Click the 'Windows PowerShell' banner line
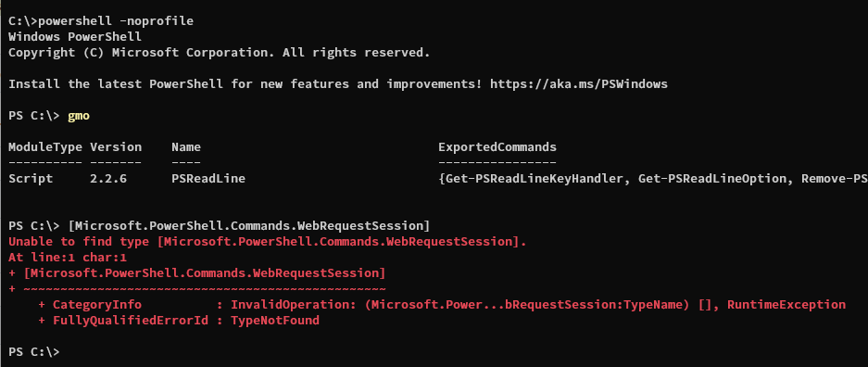The width and height of the screenshot is (868, 367). 75,37
